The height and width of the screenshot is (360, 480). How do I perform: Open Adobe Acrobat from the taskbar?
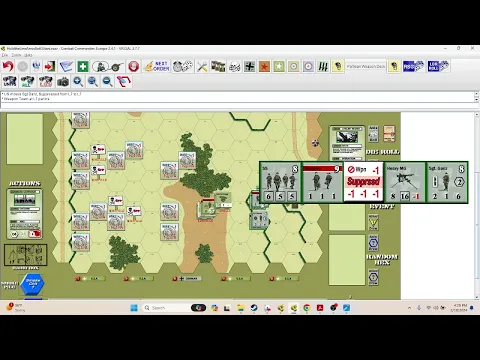[x=320, y=308]
